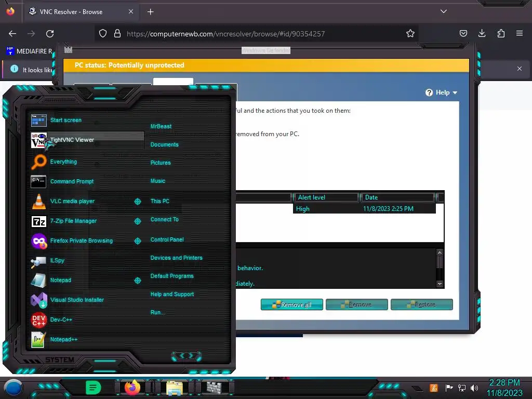The height and width of the screenshot is (399, 532).
Task: Expand Firefox Private Browsing jump list
Action: click(137, 241)
